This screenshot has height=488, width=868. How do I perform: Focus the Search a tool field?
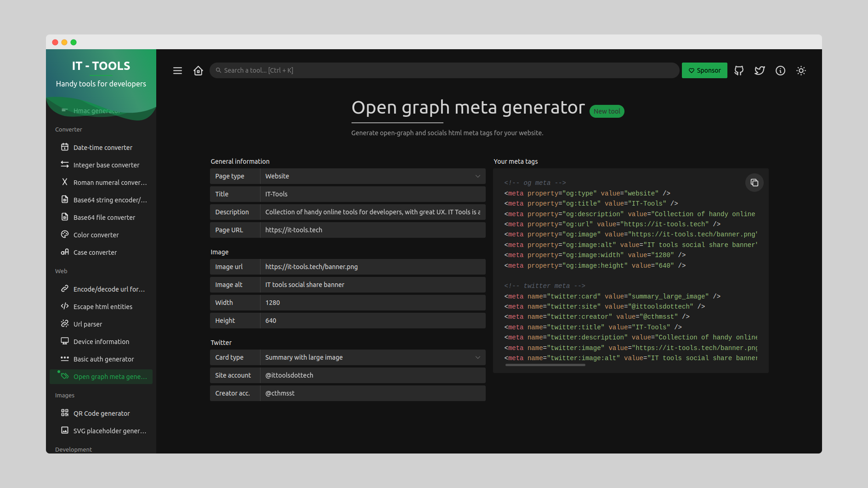click(444, 70)
